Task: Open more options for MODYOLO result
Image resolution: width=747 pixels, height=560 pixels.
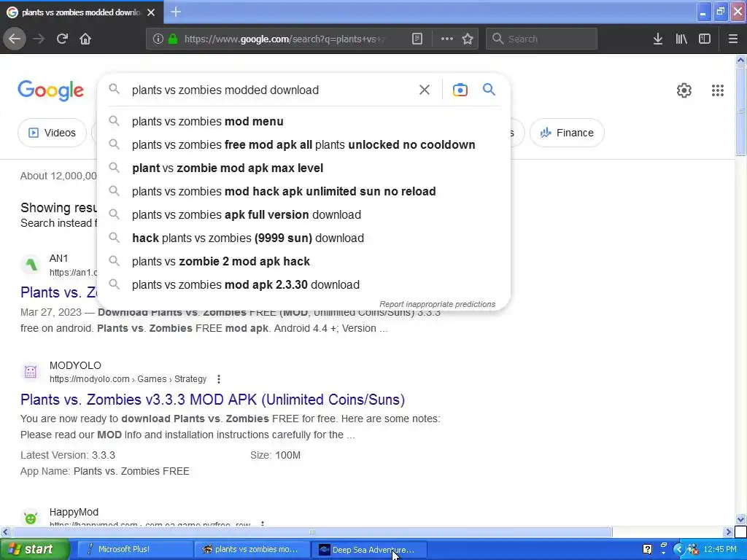Action: (x=219, y=379)
